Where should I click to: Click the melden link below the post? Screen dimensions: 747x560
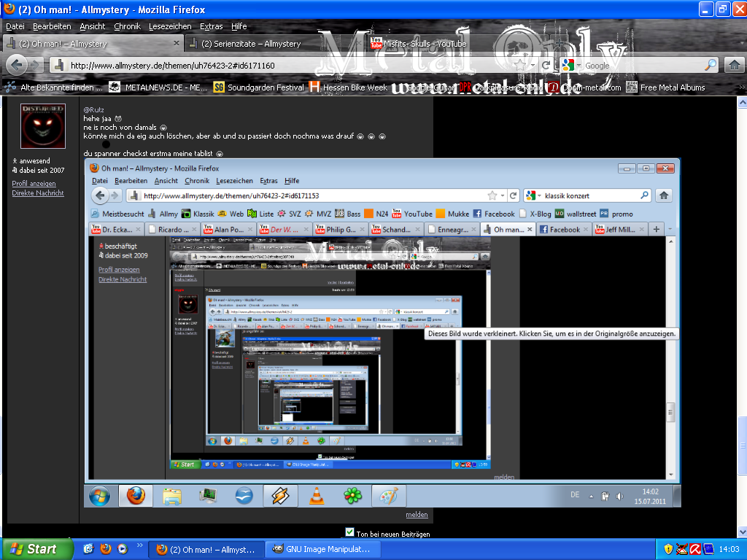(417, 514)
